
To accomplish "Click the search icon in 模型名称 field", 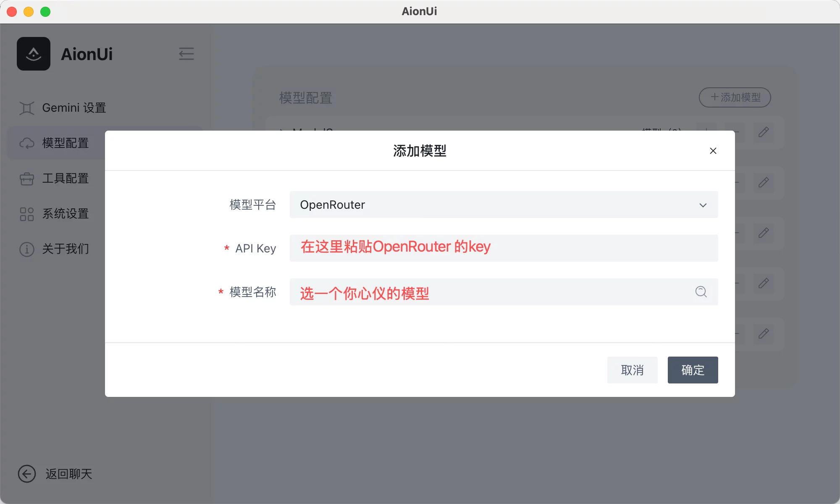I will pyautogui.click(x=701, y=291).
